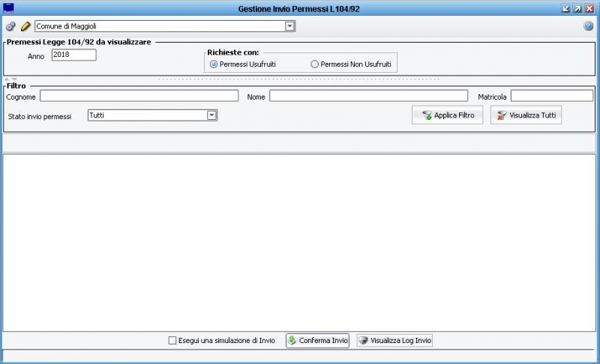Viewport: 600px width, 364px height.
Task: Click the maximize arrow window button
Action: [577, 8]
